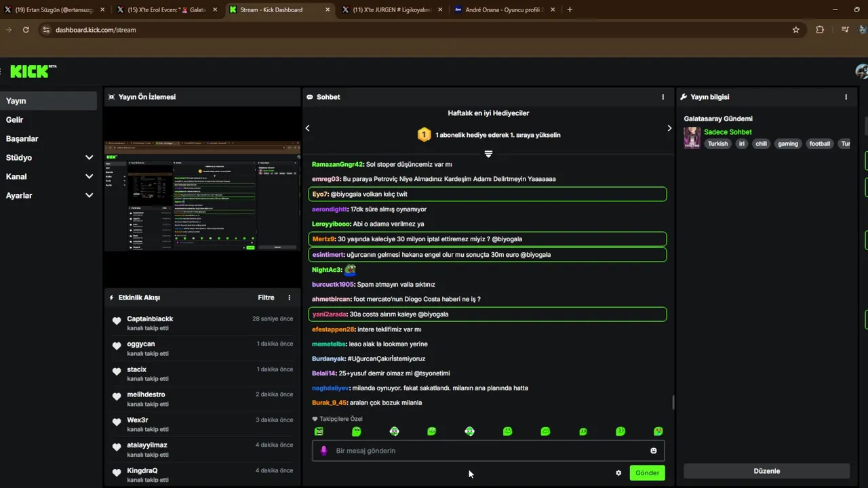Click the address bar URL

96,30
